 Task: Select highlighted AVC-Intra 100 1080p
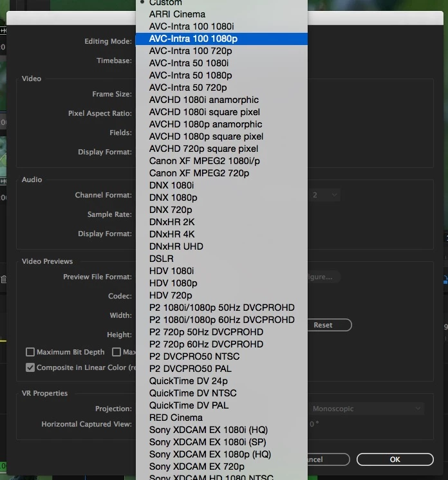[x=221, y=39]
